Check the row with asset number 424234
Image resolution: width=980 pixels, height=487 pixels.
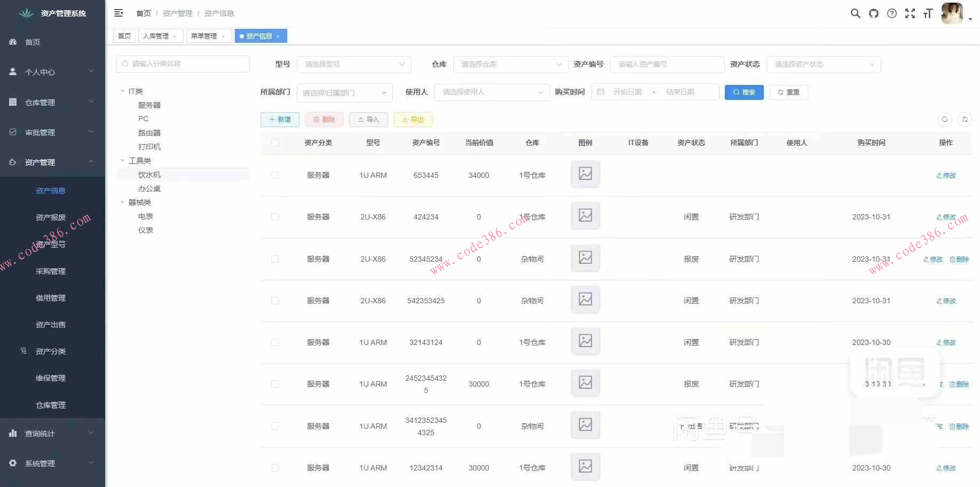(275, 217)
